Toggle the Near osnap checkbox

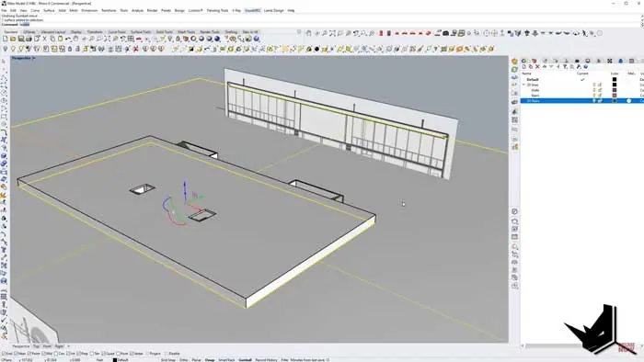16,354
